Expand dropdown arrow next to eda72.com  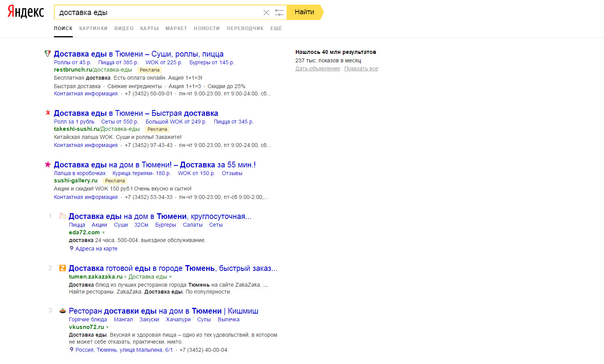pos(104,233)
